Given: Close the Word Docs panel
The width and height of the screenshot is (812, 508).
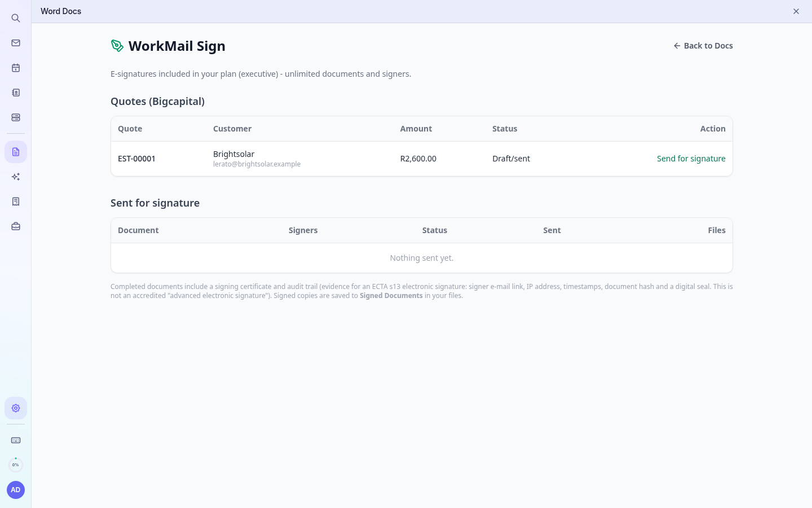Looking at the screenshot, I should point(796,11).
